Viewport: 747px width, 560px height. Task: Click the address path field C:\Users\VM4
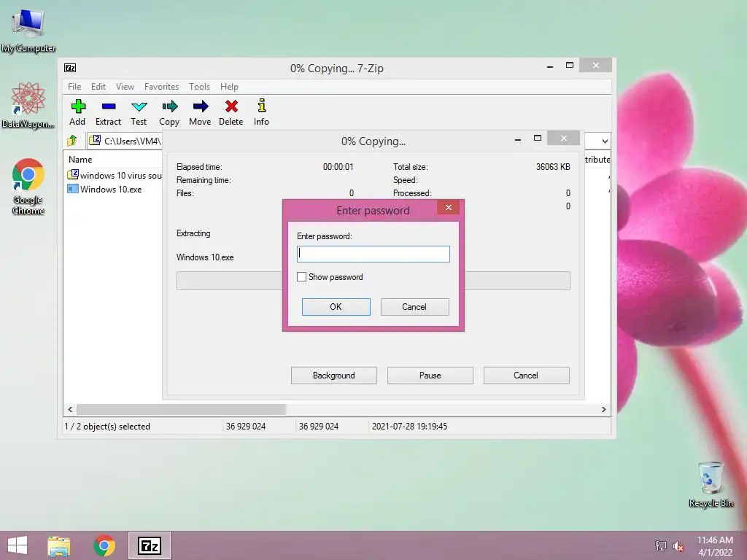125,141
